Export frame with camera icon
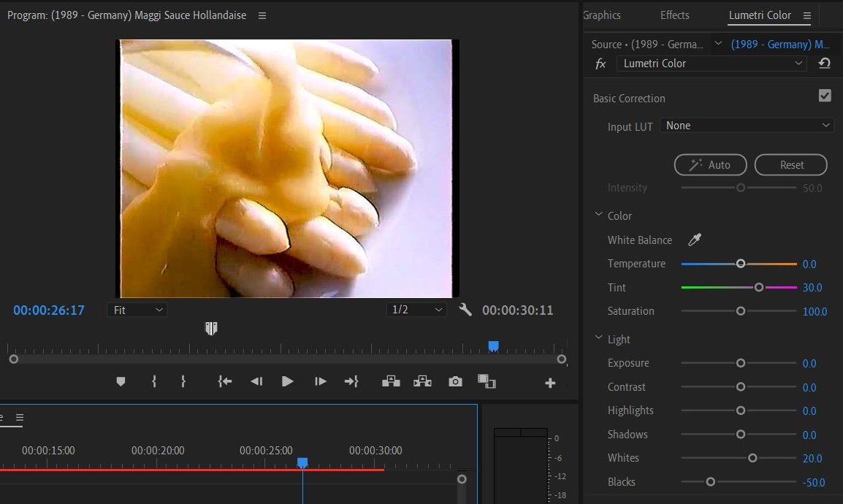843x504 pixels. [455, 381]
